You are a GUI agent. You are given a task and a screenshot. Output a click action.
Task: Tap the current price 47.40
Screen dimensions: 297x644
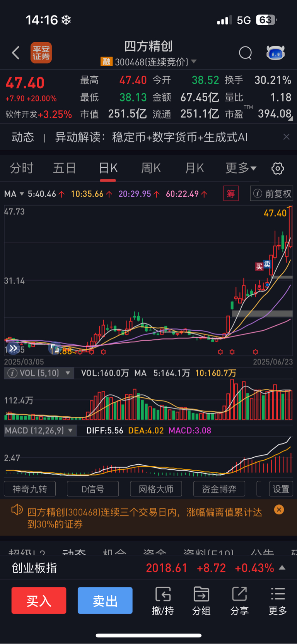click(x=25, y=83)
